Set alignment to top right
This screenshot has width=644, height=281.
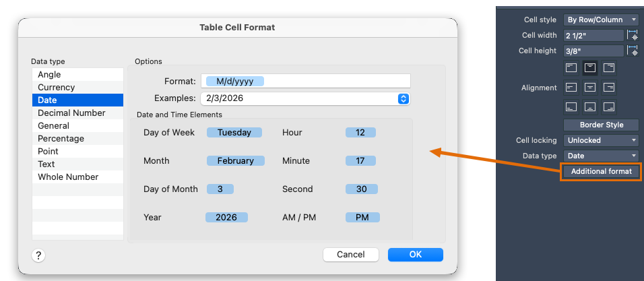[x=608, y=67]
